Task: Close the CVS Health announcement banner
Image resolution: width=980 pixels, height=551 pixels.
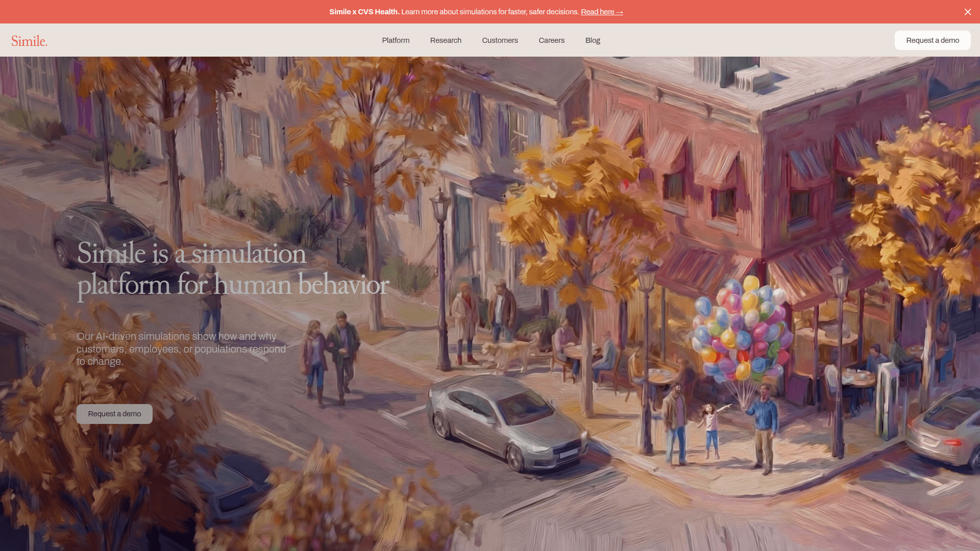Action: [x=967, y=12]
